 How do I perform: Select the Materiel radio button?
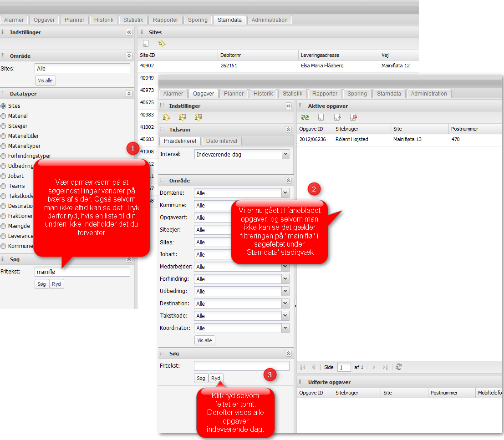click(4, 116)
